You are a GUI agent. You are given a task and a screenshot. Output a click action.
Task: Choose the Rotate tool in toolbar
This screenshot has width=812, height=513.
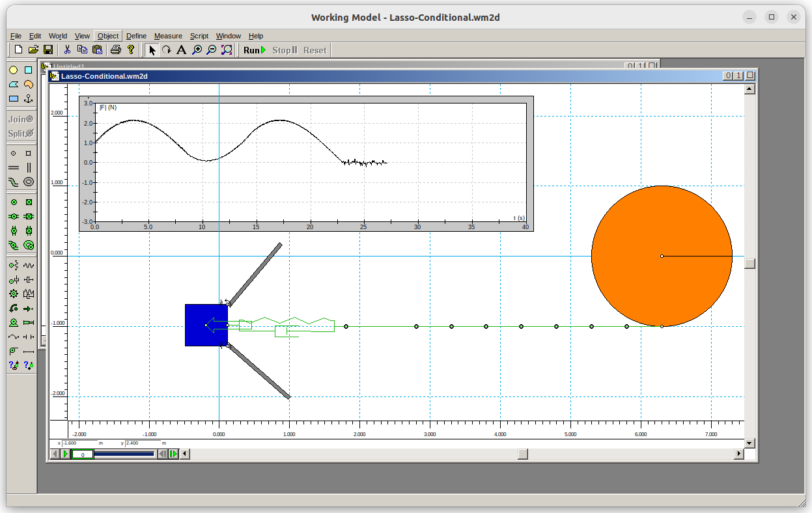point(167,50)
